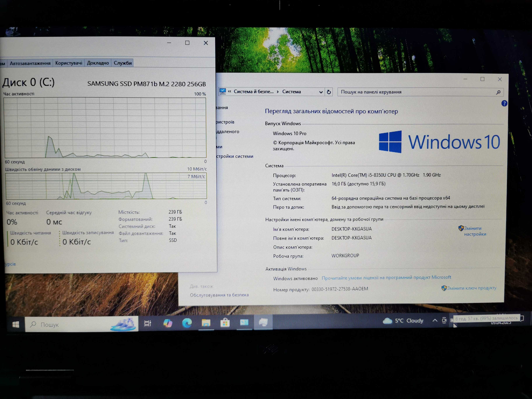Close the System control panel window

(500, 79)
